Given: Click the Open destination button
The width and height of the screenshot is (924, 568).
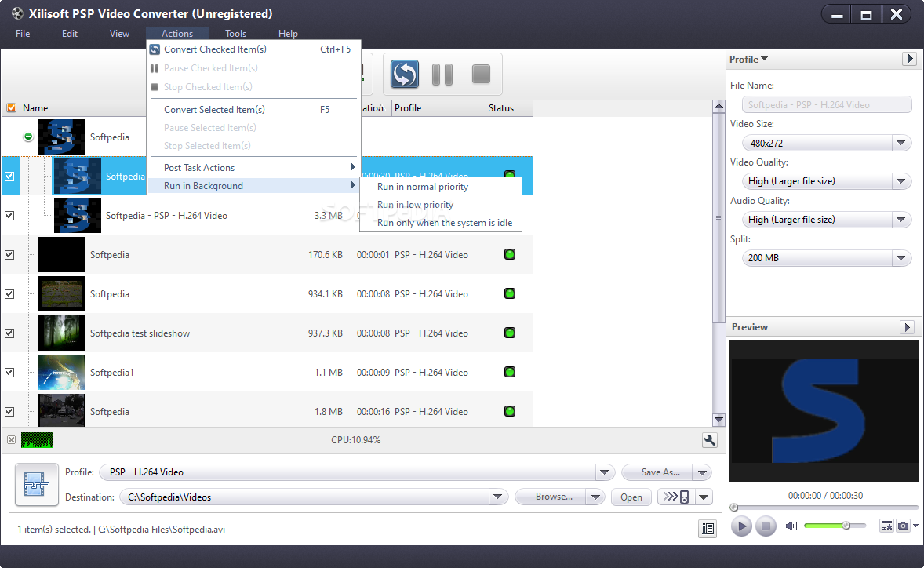Looking at the screenshot, I should 631,497.
